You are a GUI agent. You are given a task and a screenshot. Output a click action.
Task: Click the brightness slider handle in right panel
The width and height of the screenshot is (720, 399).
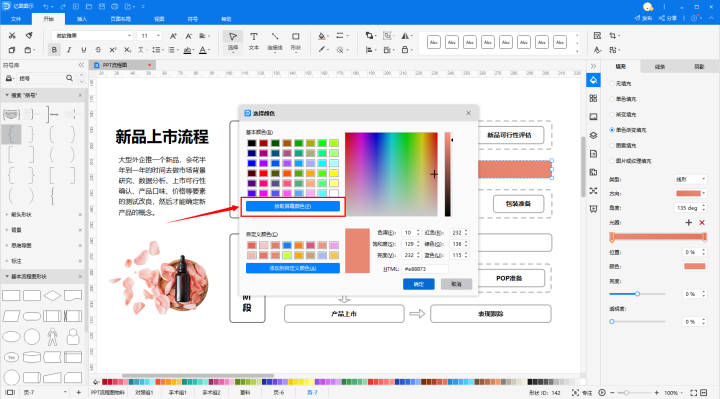coord(637,294)
